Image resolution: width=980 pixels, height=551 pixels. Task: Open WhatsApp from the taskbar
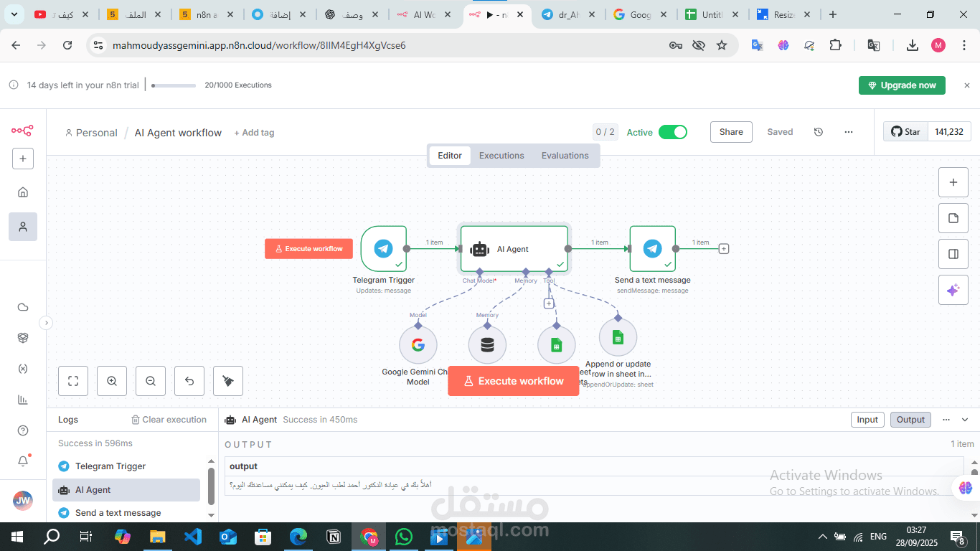click(x=404, y=537)
